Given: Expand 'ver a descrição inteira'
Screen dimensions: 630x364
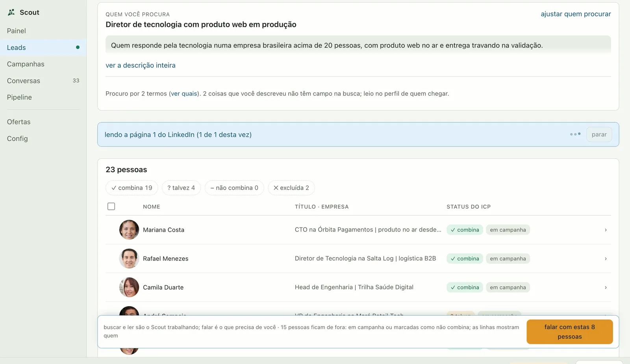Looking at the screenshot, I should 141,65.
